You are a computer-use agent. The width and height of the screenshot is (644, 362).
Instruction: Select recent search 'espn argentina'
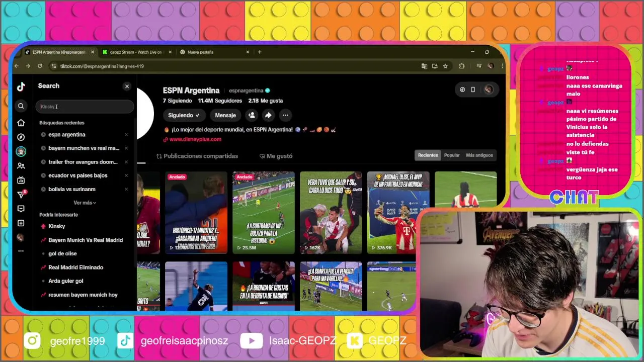(66, 135)
